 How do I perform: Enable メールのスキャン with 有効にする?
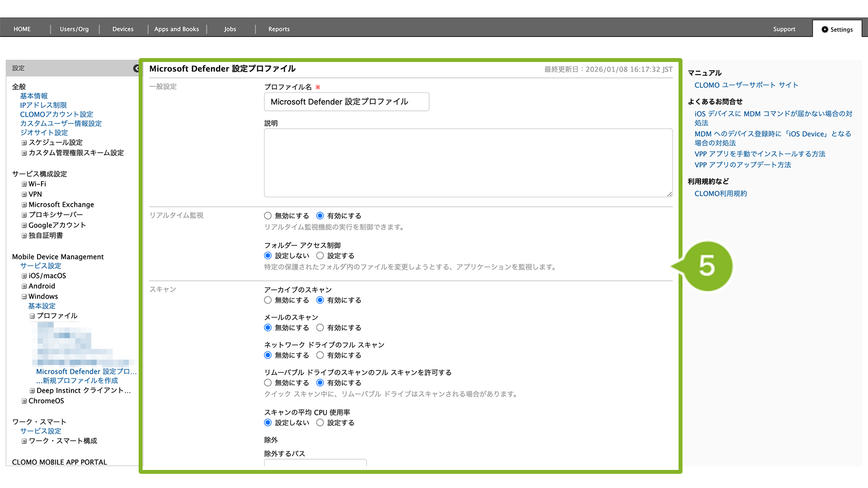pyautogui.click(x=320, y=328)
